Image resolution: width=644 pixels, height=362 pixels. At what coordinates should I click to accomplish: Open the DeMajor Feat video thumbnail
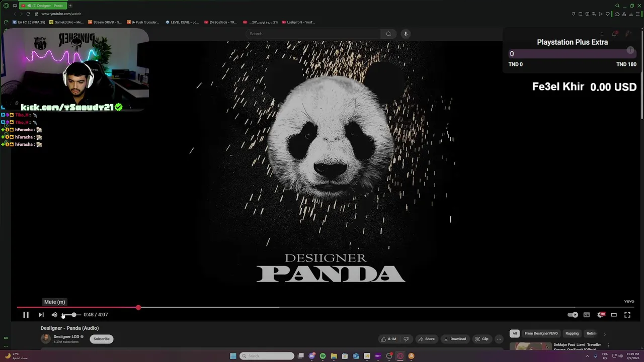pyautogui.click(x=531, y=346)
